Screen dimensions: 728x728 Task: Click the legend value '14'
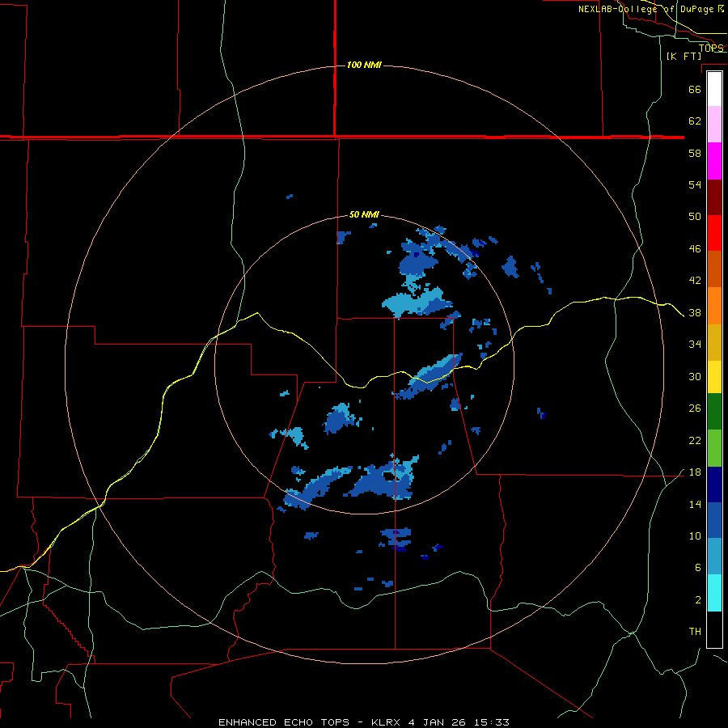tap(695, 504)
